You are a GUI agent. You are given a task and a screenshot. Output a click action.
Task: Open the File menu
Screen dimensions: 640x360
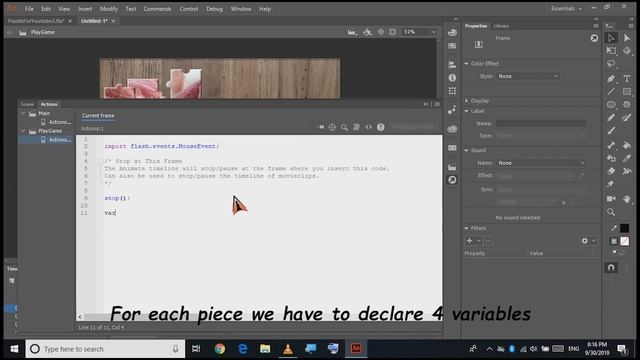pyautogui.click(x=29, y=9)
